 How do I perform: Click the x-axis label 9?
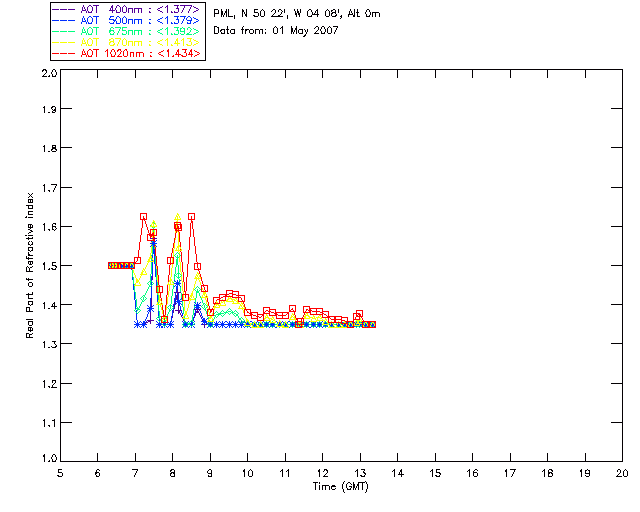pyautogui.click(x=210, y=473)
